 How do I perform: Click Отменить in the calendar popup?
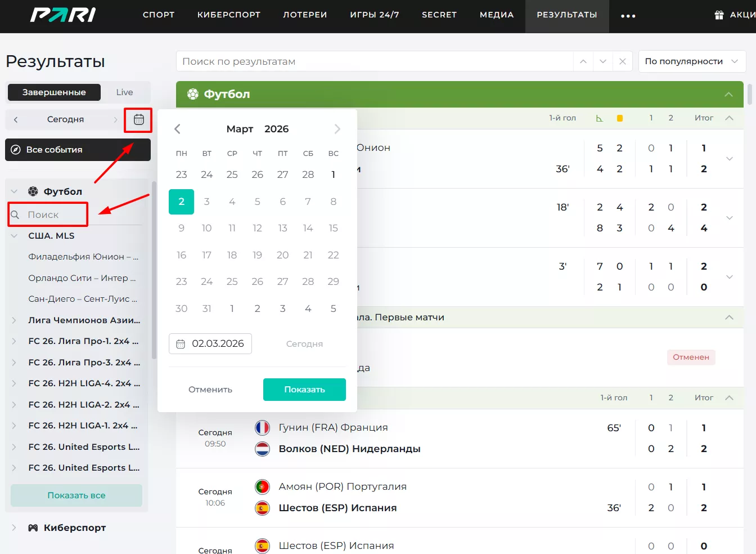pyautogui.click(x=210, y=390)
